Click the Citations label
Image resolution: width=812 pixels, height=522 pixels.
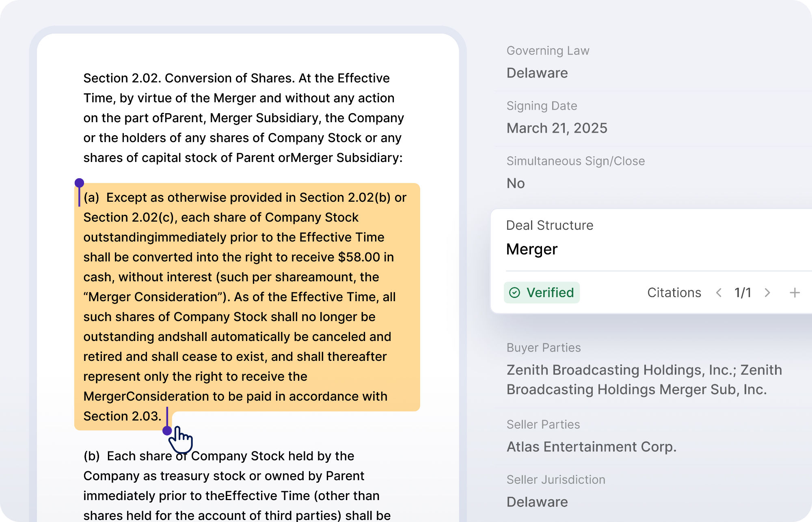tap(674, 293)
